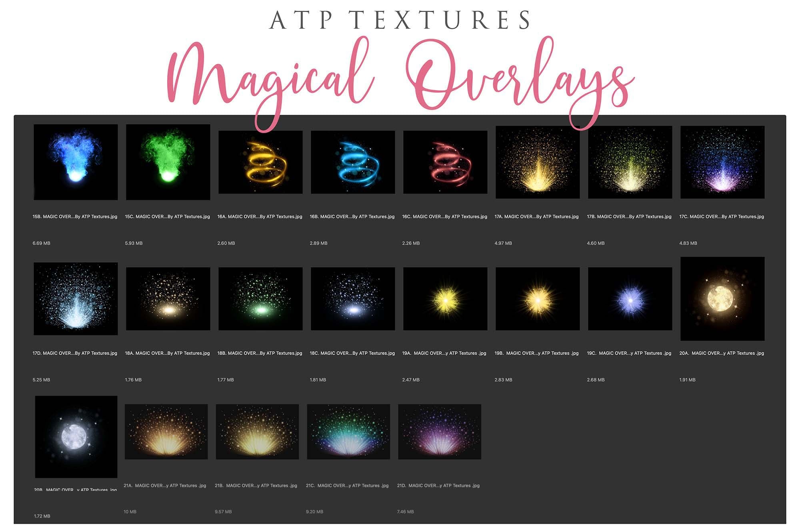Pick the purple-blue sparkle 17C thumbnail
800x532 pixels.
722,162
